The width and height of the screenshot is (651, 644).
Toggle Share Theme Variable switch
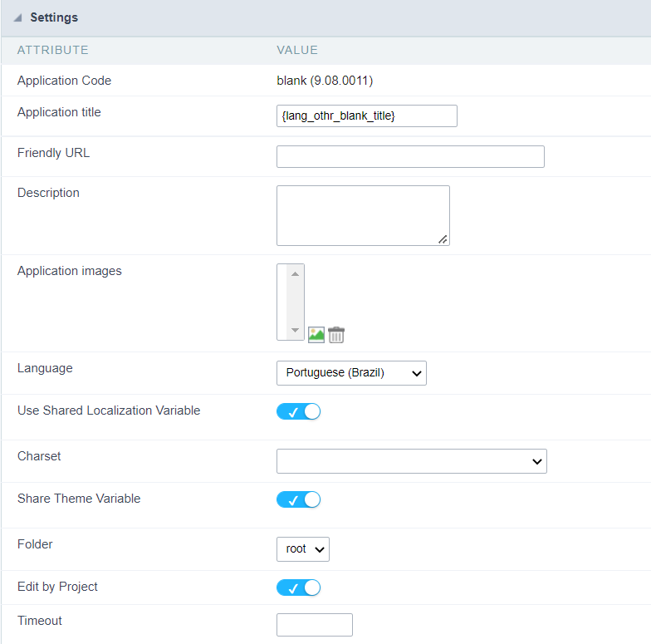pos(299,499)
